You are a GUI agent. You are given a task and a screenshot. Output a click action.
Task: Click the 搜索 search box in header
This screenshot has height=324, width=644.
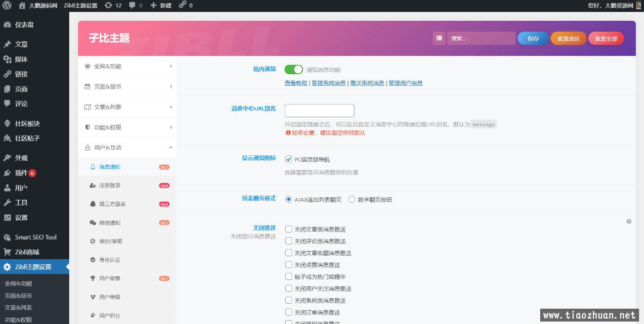click(481, 38)
